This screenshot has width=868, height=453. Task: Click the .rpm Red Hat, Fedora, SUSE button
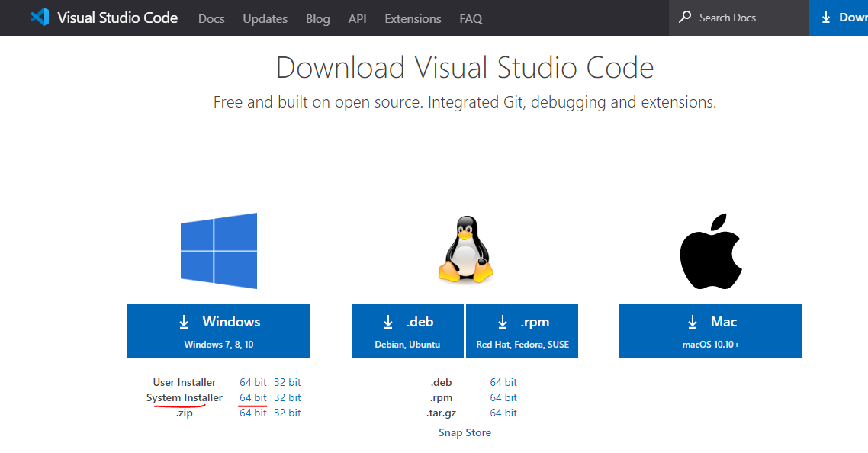coord(522,331)
